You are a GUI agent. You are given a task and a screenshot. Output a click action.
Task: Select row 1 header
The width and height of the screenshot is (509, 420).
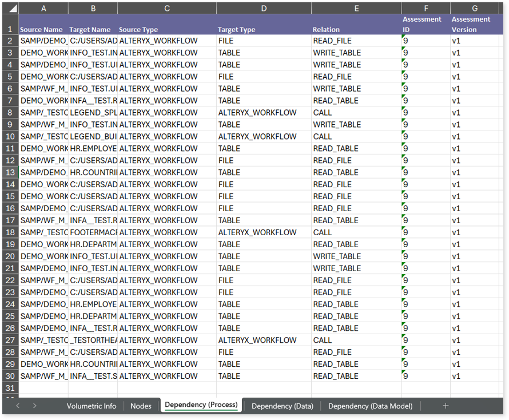10,25
